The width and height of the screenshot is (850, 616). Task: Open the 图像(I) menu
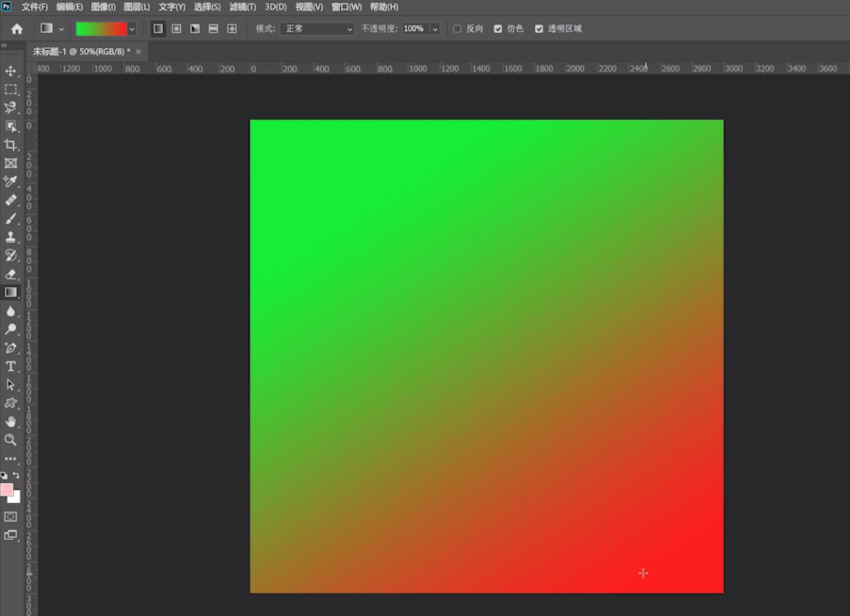coord(103,7)
